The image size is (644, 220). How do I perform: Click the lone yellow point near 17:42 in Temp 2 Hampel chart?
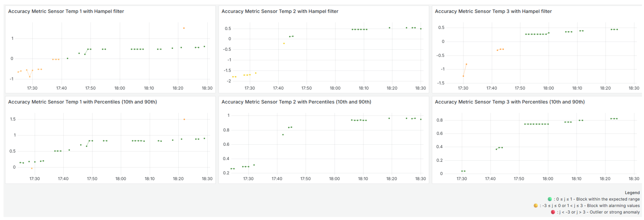(284, 43)
